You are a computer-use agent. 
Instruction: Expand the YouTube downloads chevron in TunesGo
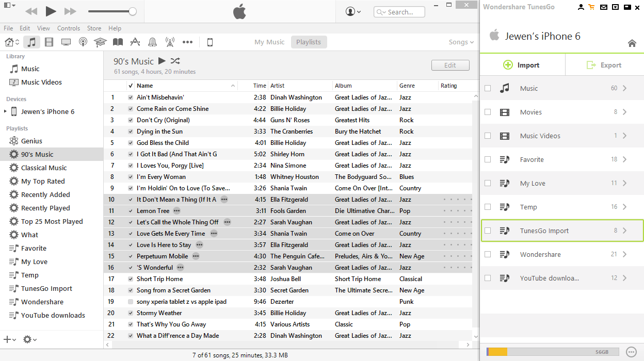[625, 278]
